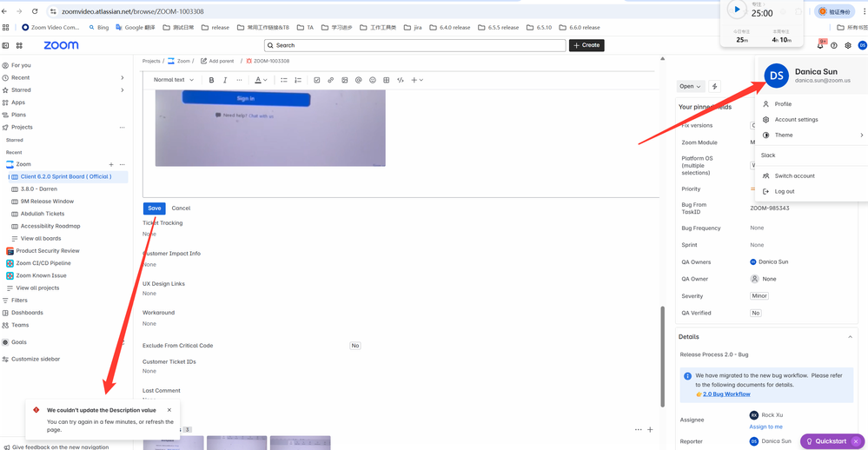Open 2.0 Bug Workflow link
Image resolution: width=868 pixels, height=450 pixels.
[726, 394]
